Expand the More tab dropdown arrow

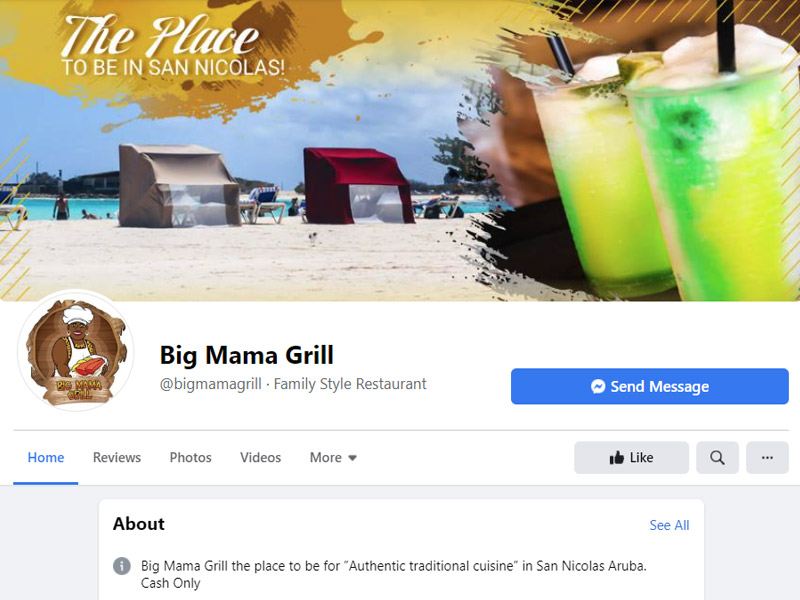(x=352, y=458)
